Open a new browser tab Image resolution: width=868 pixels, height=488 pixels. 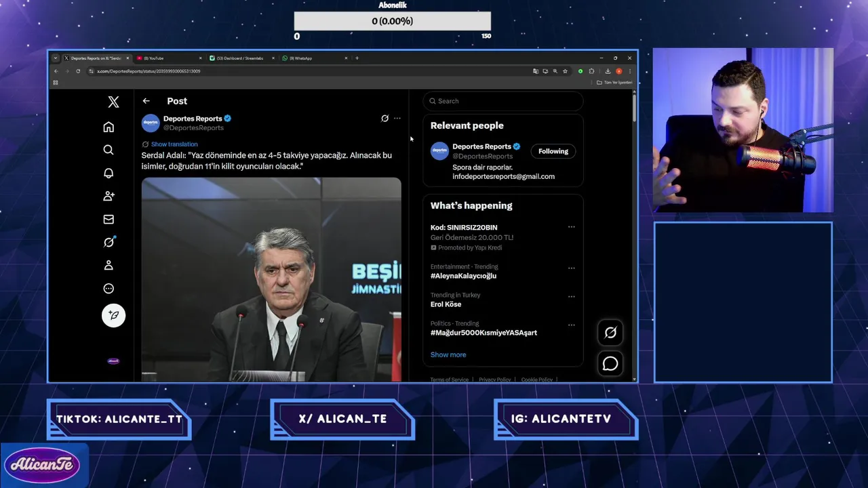click(357, 58)
